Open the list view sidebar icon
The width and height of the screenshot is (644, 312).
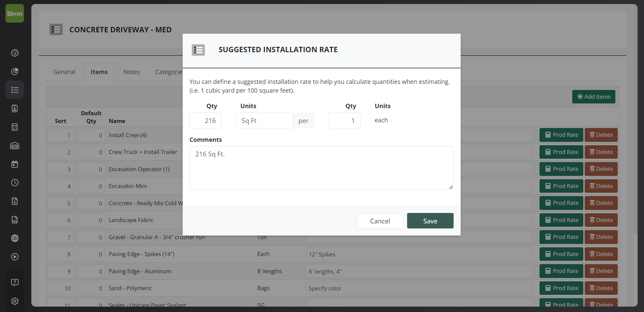(x=14, y=90)
